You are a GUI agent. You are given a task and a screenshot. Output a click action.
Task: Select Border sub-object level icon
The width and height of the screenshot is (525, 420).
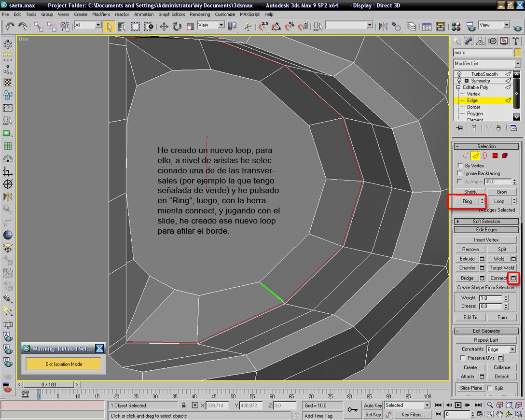[x=485, y=156]
